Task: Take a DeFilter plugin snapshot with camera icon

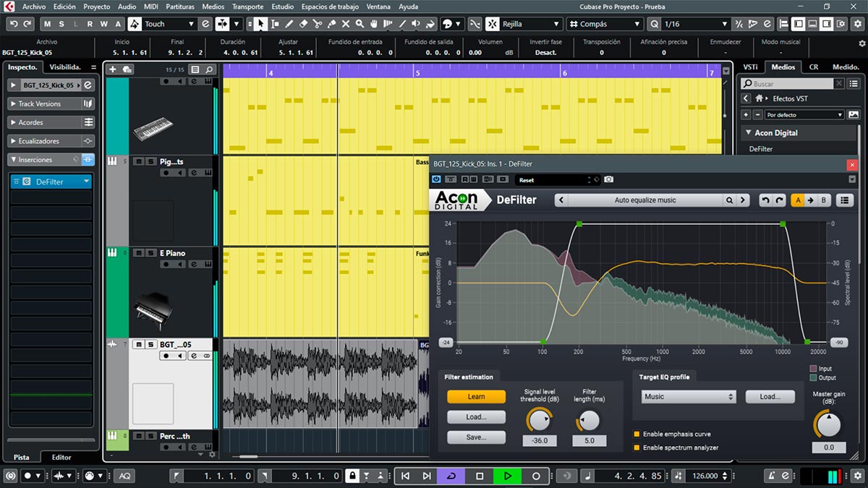Action: coord(609,179)
